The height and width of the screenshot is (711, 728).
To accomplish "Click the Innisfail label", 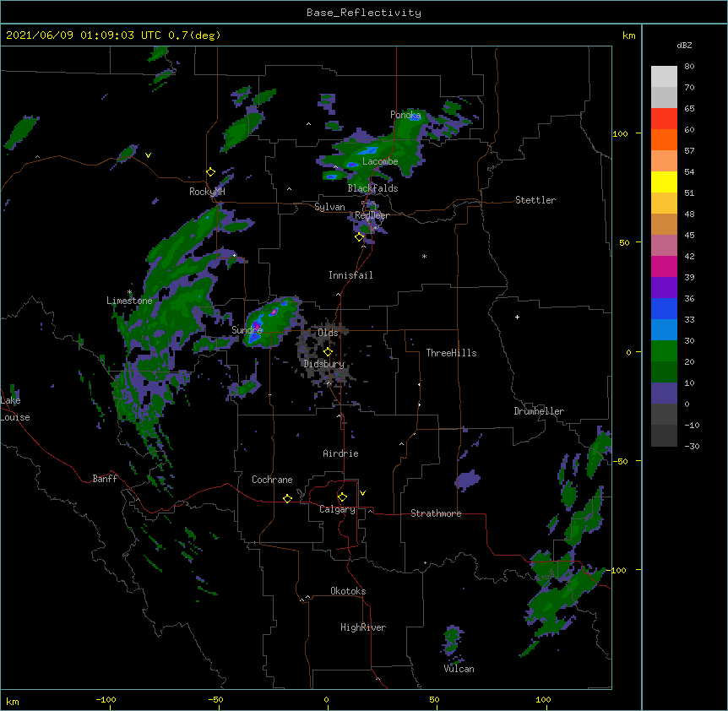I will (x=350, y=275).
